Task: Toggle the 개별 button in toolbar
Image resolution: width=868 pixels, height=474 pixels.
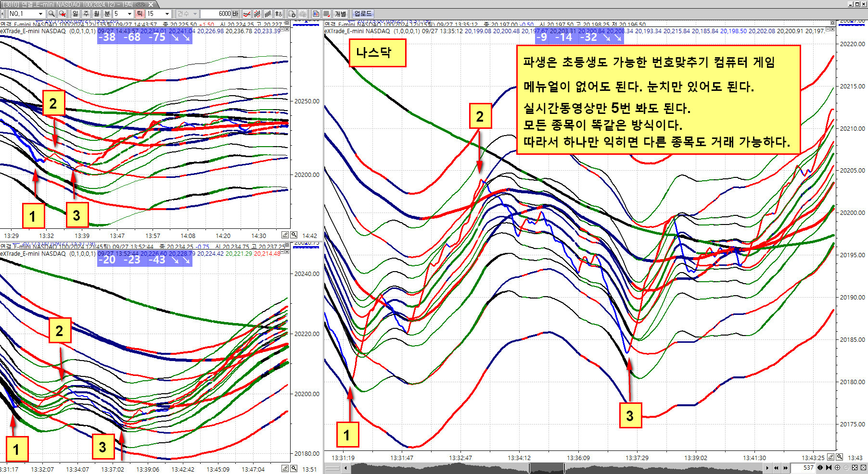Action: (340, 13)
